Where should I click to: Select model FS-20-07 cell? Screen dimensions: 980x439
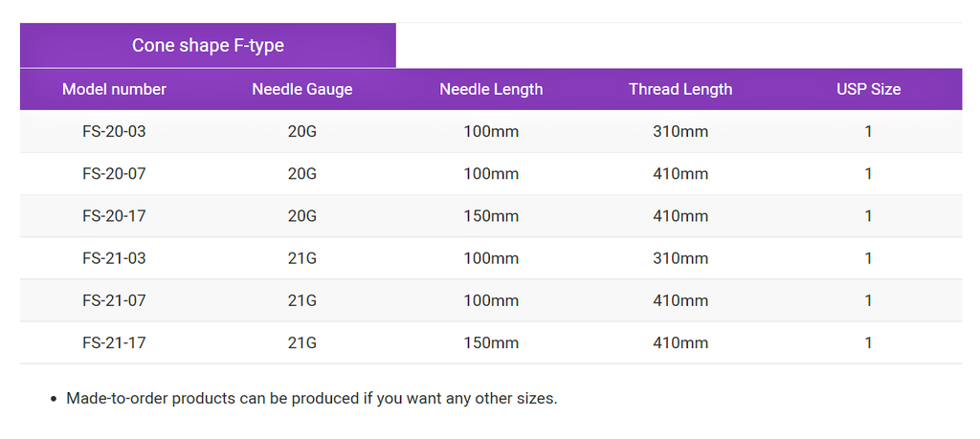pyautogui.click(x=115, y=174)
